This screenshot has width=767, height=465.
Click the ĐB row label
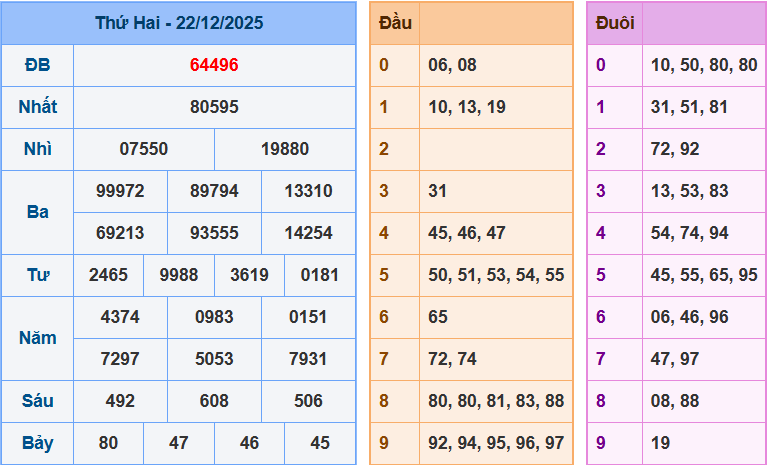[x=37, y=65]
